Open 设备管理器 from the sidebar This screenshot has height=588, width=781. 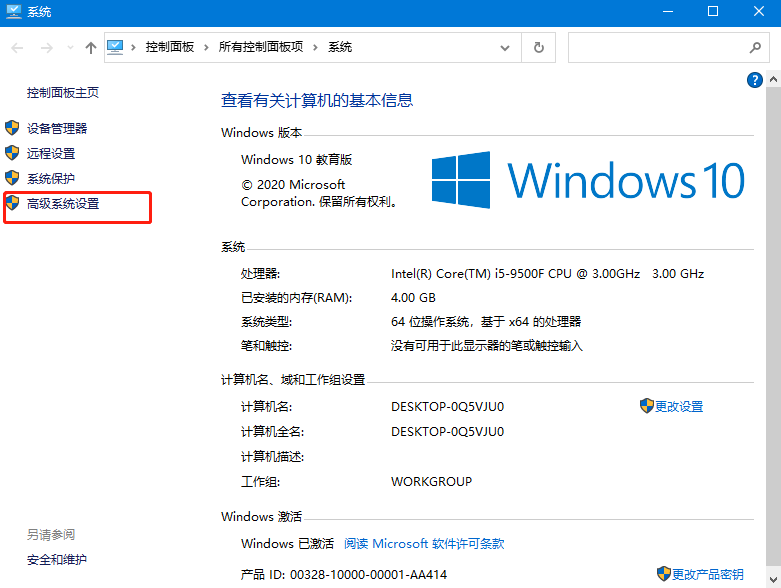57,128
